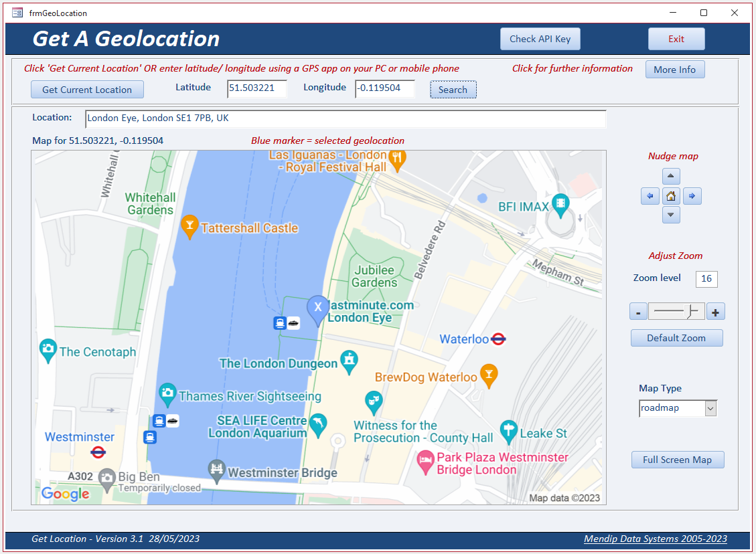Click the Westminster underground roundel

(x=98, y=452)
